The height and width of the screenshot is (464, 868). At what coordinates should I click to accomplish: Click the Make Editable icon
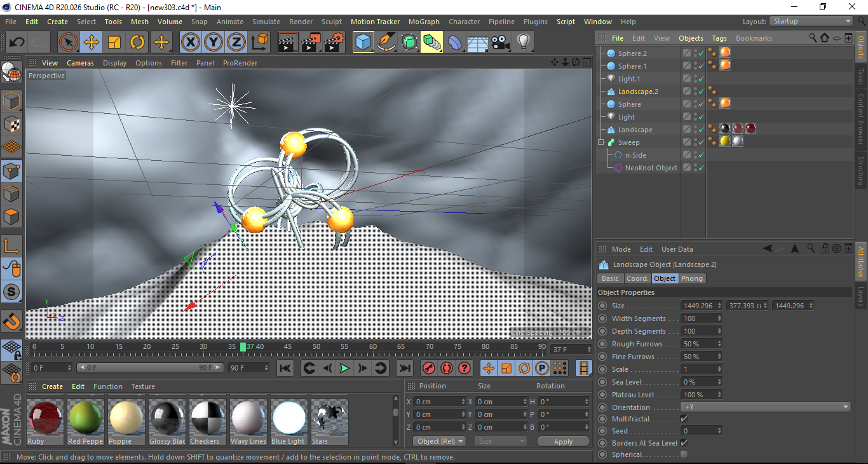[11, 72]
